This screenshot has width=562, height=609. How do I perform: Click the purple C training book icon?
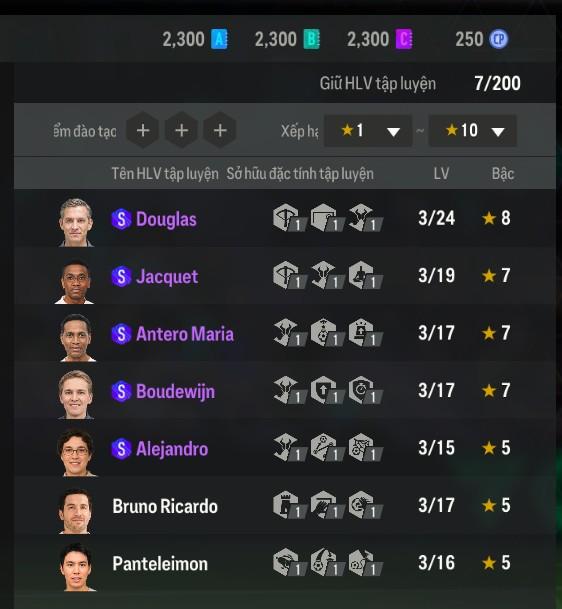404,39
